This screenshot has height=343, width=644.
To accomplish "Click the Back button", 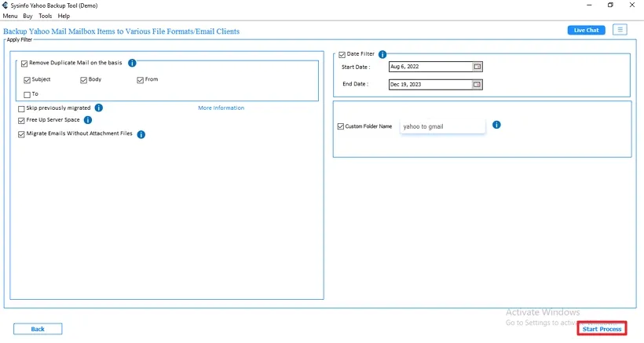I will [38, 329].
